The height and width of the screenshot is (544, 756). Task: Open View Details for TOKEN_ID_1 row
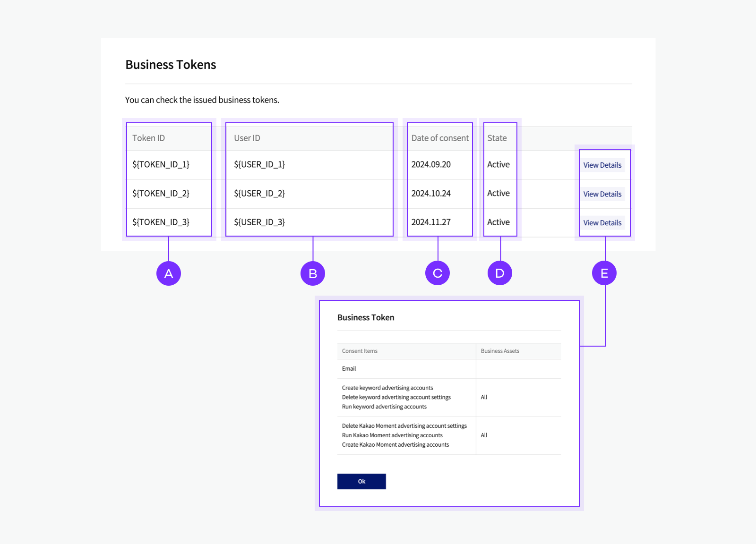click(x=602, y=165)
